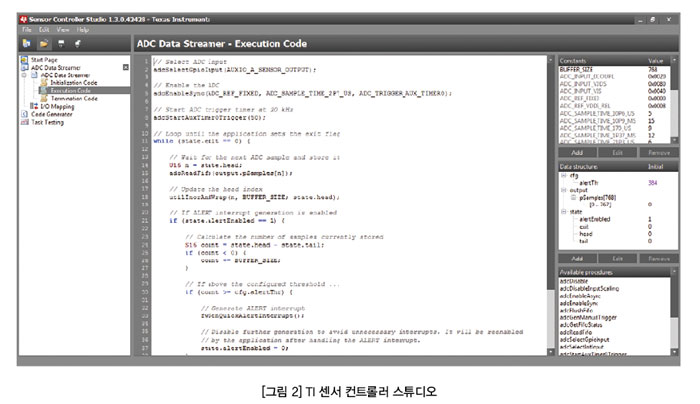Click the Constants list scroll-down arrow

[674, 140]
